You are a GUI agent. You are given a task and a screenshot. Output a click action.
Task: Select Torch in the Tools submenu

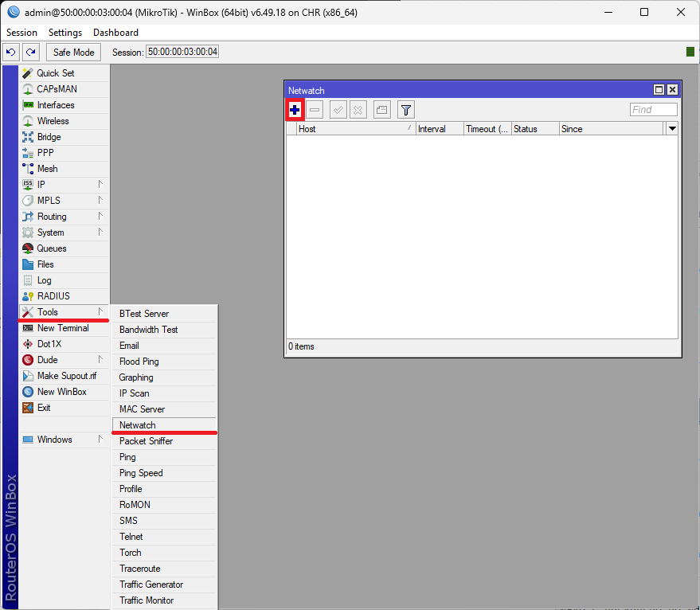click(x=131, y=553)
